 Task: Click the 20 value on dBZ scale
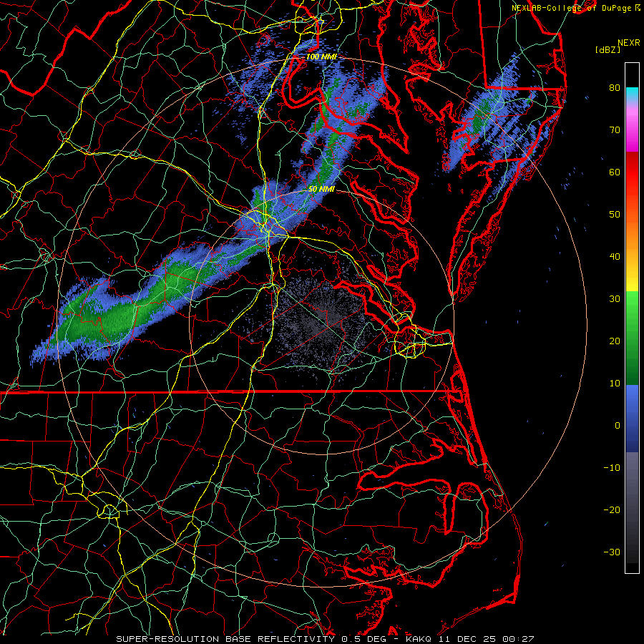coord(615,341)
